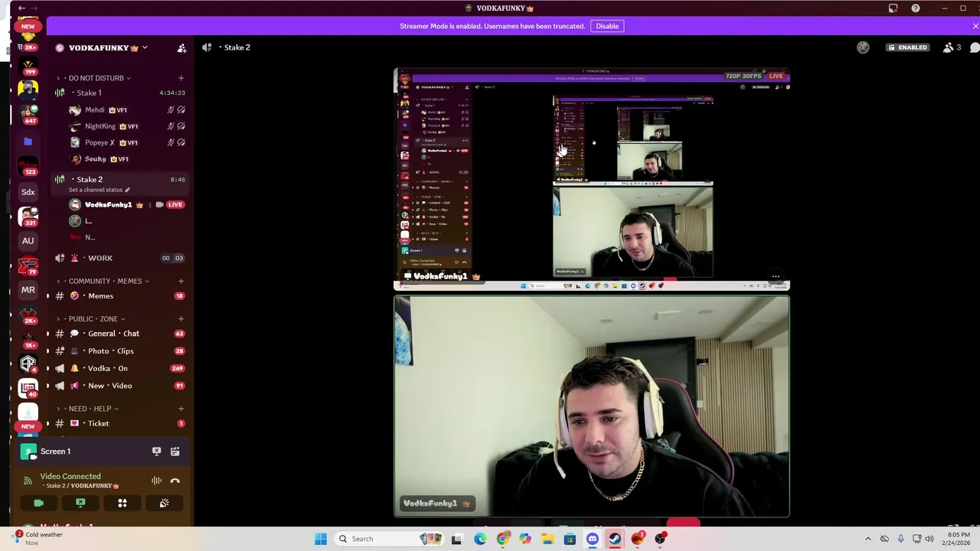
Task: Click the Video Connected status text
Action: pyautogui.click(x=70, y=476)
